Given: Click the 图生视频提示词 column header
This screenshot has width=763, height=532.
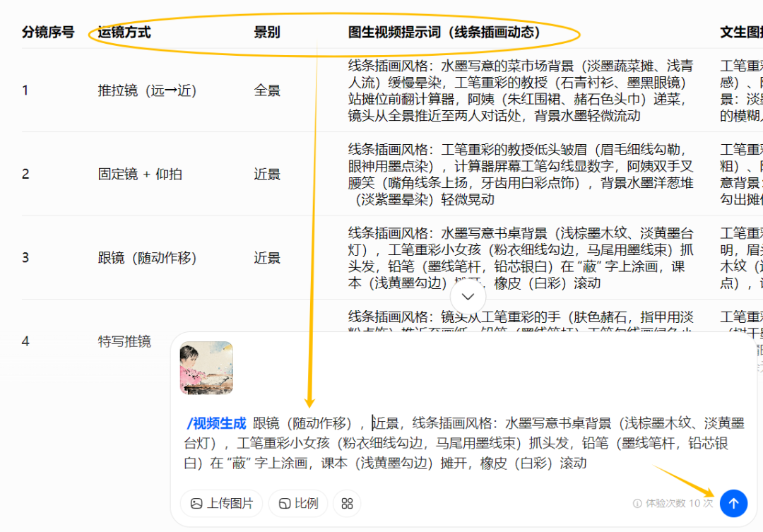Looking at the screenshot, I should tap(444, 32).
